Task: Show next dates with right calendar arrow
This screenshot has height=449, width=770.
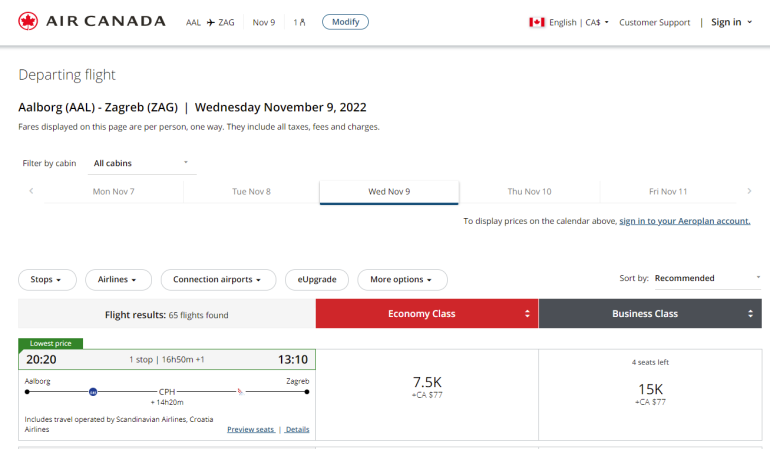Action: coord(749,191)
